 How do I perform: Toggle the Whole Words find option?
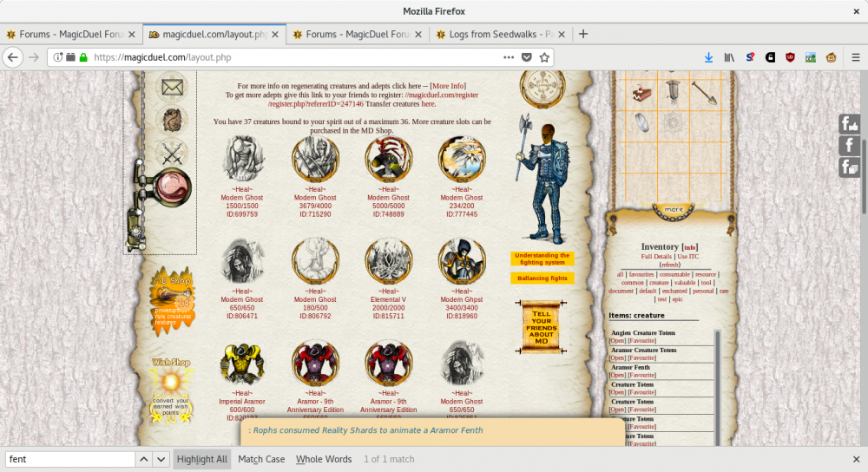(x=324, y=459)
